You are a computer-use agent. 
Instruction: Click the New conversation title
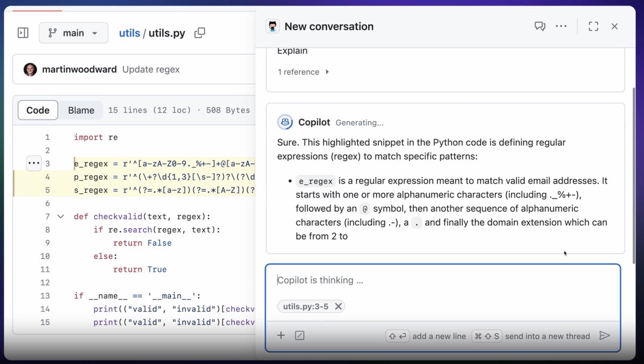coord(329,26)
